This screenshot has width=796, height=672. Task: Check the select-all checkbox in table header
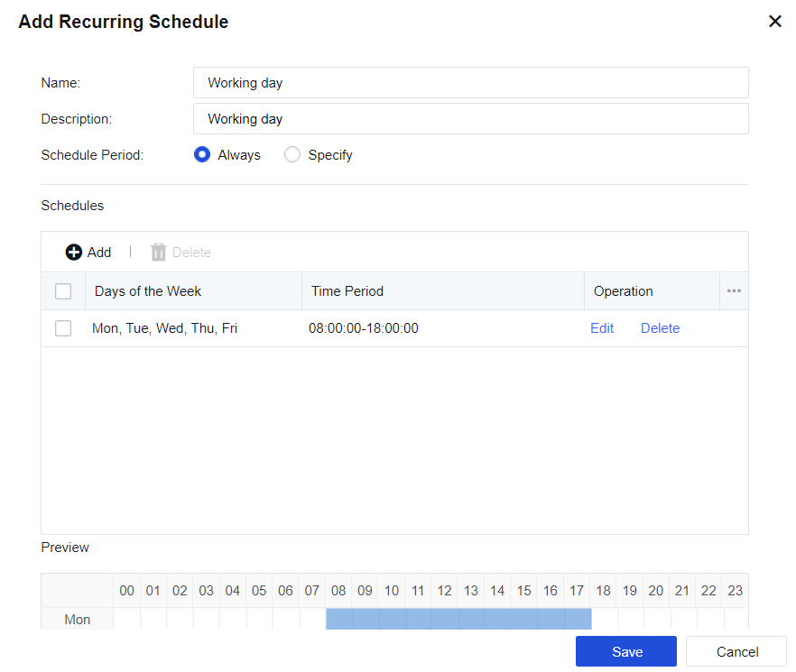click(x=63, y=291)
